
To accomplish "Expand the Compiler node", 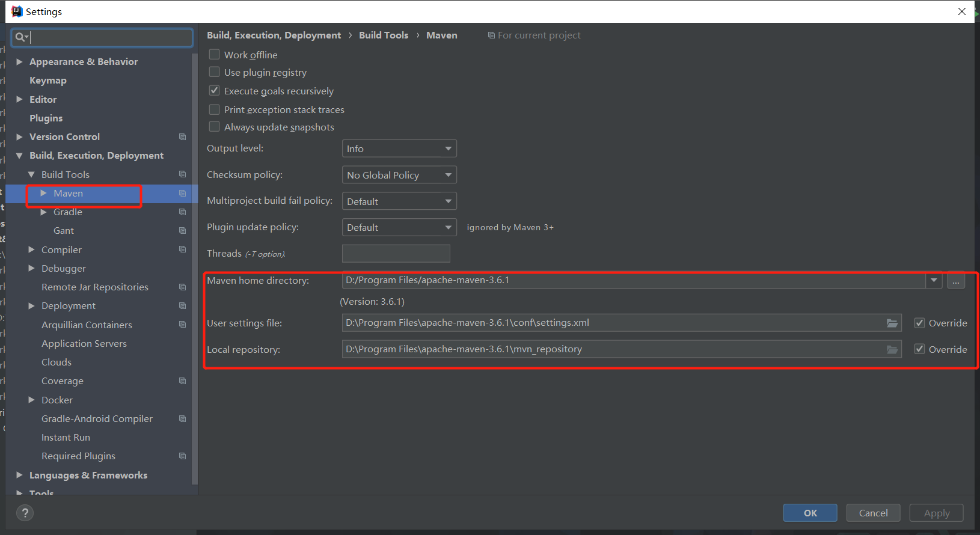I will point(31,249).
